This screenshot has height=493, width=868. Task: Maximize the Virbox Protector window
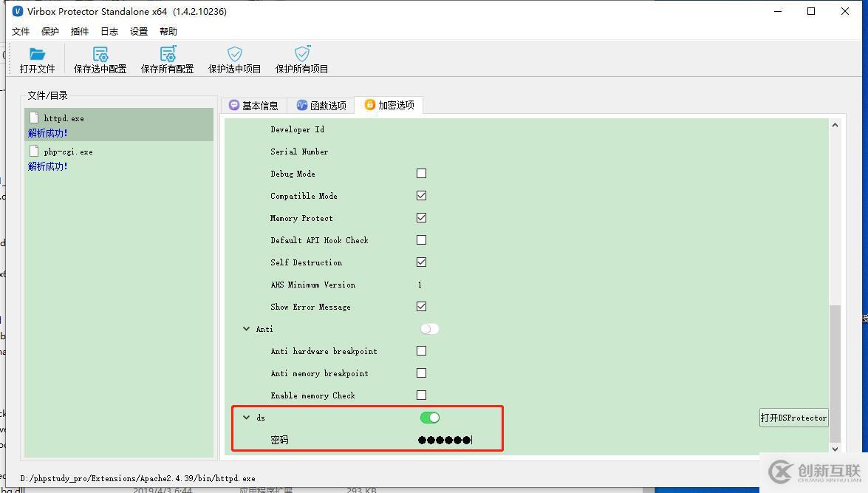(811, 11)
